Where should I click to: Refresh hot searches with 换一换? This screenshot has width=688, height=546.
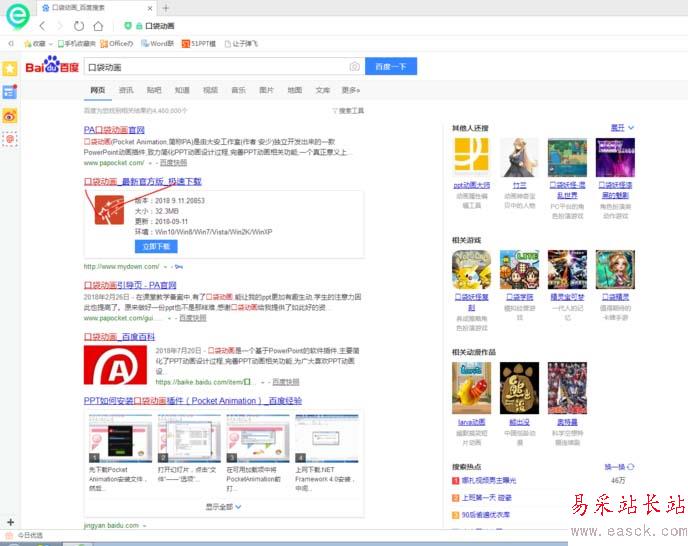coord(619,467)
